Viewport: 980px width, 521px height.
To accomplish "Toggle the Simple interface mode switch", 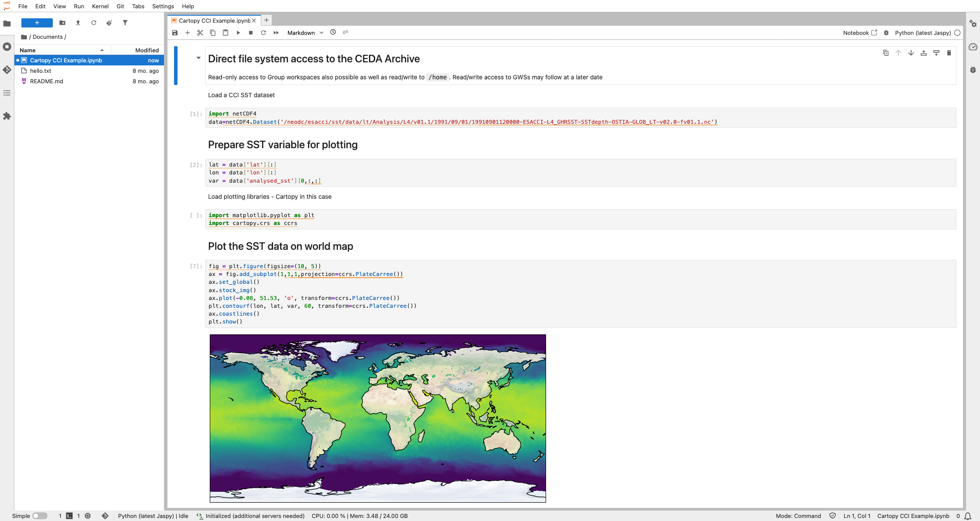I will (x=40, y=516).
